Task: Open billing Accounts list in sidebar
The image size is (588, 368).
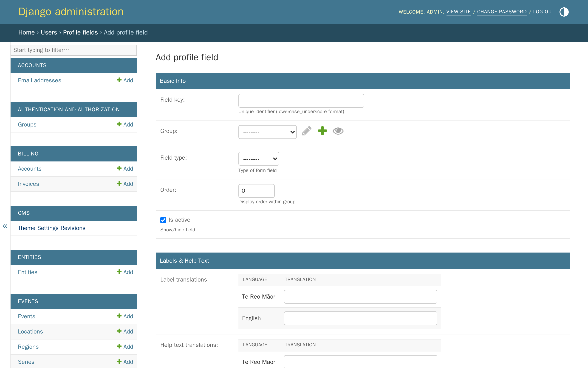Action: coord(30,169)
